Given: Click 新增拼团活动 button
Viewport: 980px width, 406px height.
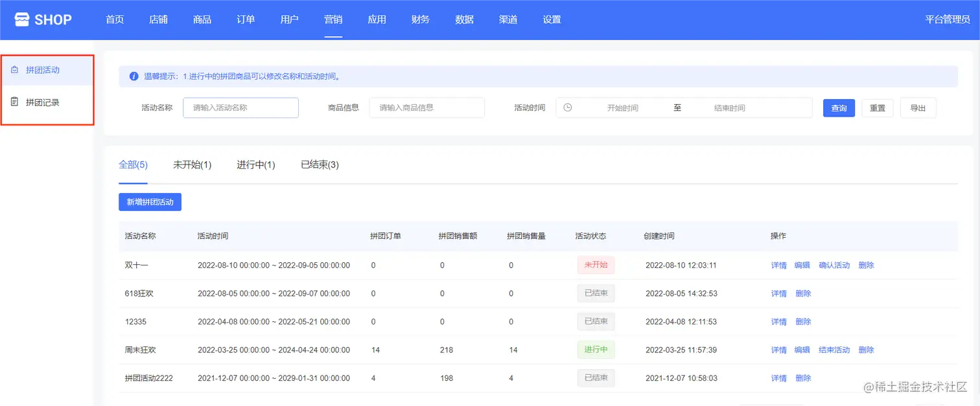Looking at the screenshot, I should [x=150, y=202].
